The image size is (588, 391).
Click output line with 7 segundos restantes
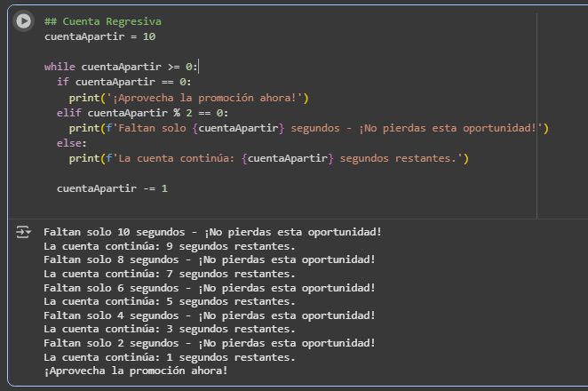pyautogui.click(x=170, y=274)
